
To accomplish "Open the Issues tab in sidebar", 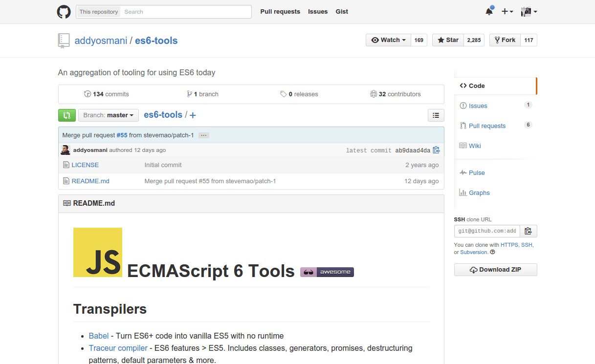I will [x=478, y=106].
